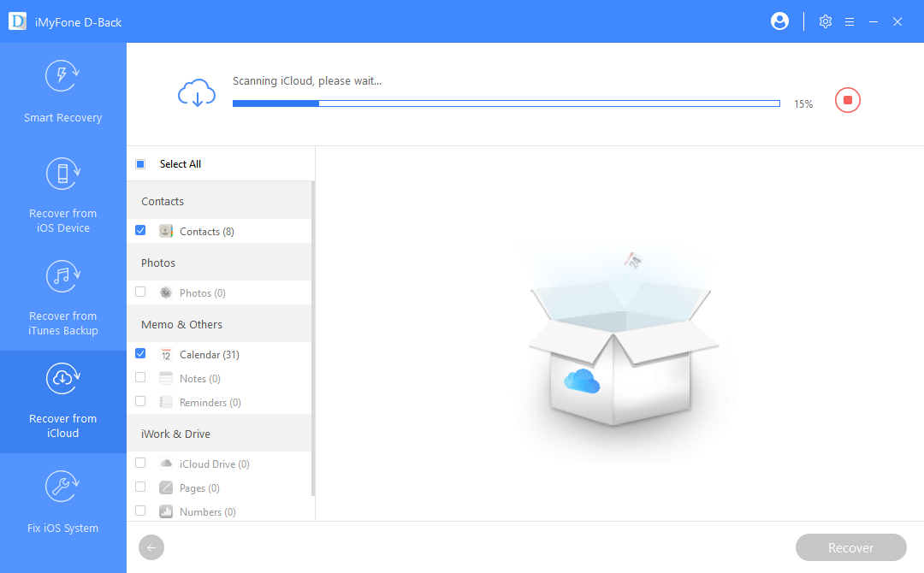Check the Photos (0) checkbox

[x=140, y=292]
